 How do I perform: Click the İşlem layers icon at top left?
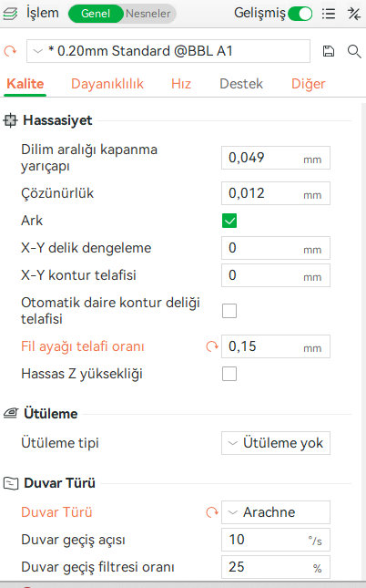[x=10, y=14]
